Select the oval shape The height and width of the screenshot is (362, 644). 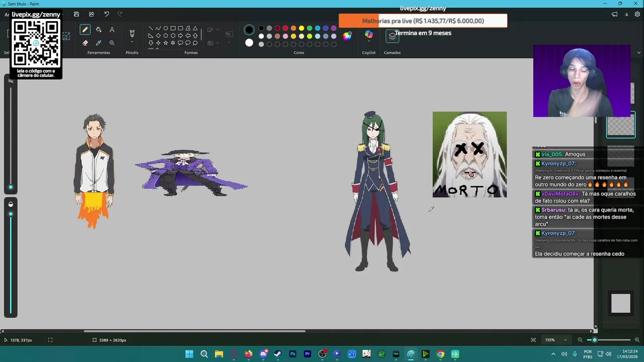pos(166,29)
